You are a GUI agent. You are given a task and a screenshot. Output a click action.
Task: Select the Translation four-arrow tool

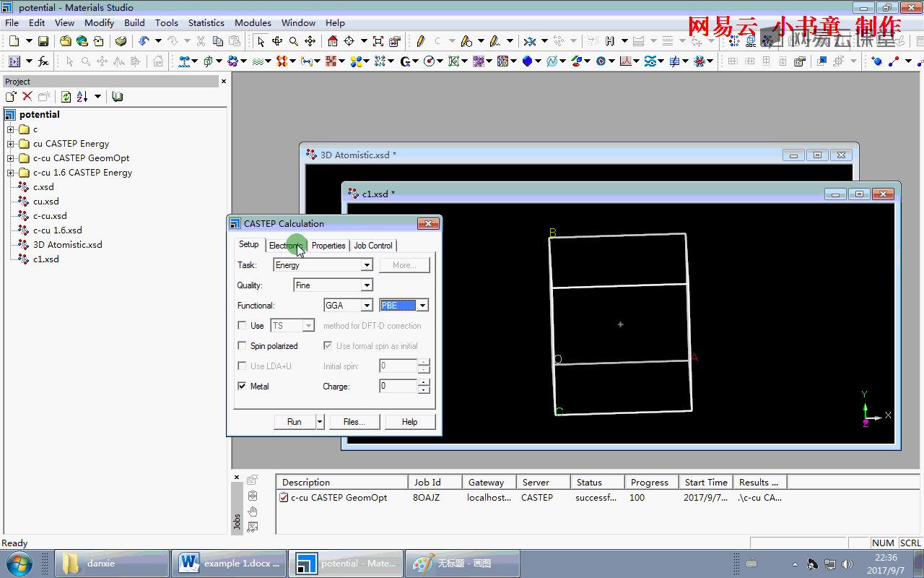[x=310, y=41]
